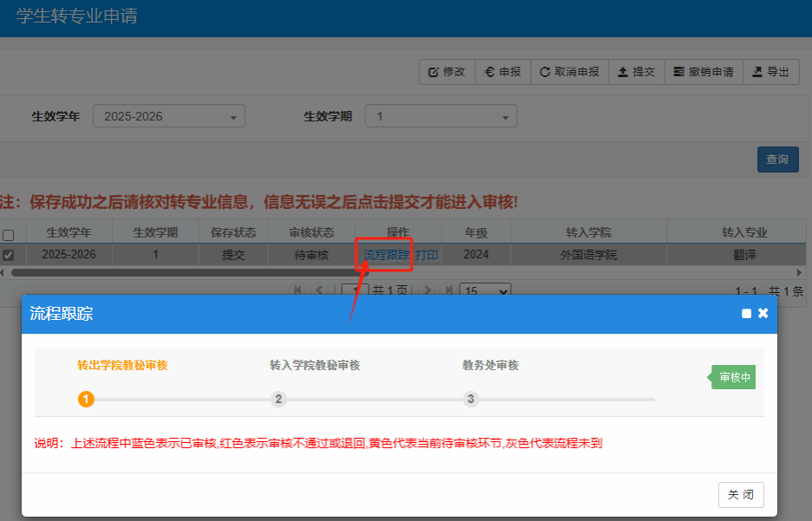Select step 1 转出学院教秘审核 marker
Viewport: 812px width, 521px height.
point(86,399)
